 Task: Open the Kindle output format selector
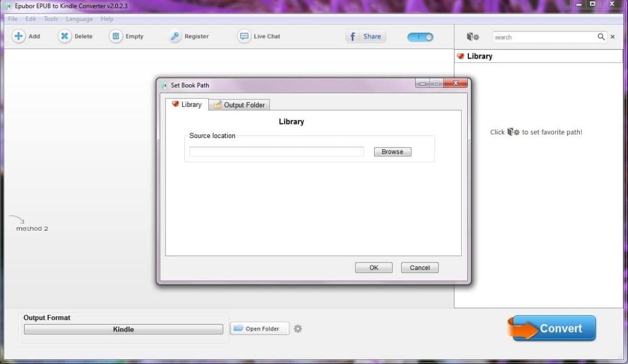[x=124, y=329]
